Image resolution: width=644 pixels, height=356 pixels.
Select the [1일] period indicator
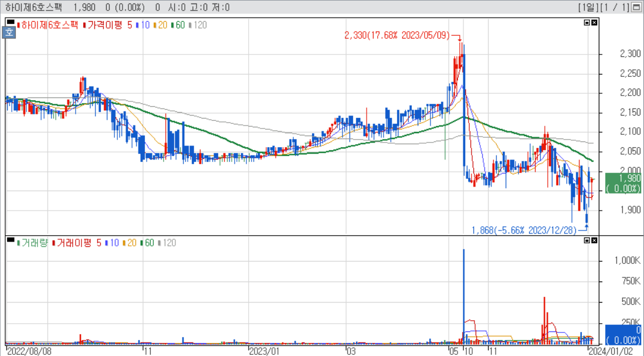588,8
